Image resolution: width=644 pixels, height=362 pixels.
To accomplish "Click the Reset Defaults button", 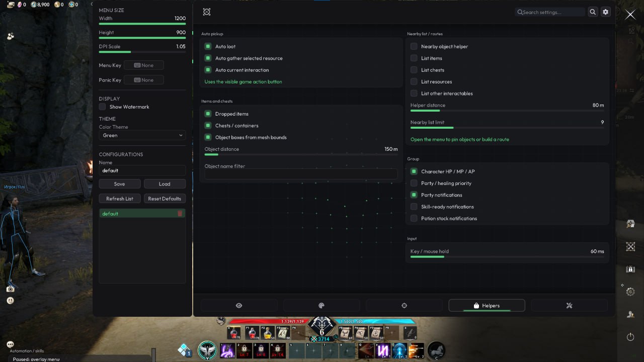I will (165, 199).
